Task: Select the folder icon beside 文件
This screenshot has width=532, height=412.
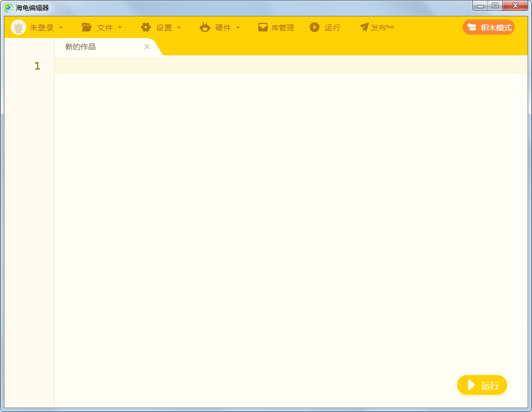Action: [x=87, y=27]
